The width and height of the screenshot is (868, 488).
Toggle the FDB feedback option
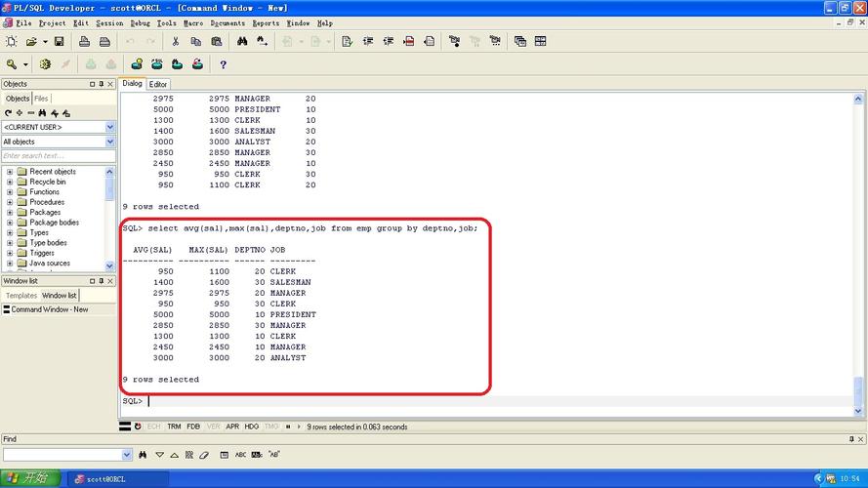pyautogui.click(x=193, y=427)
